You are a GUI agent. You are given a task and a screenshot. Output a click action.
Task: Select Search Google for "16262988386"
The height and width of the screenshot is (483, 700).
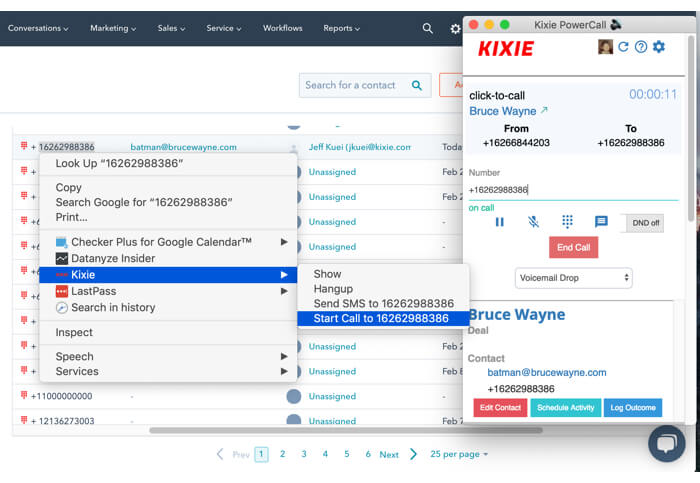[168, 203]
